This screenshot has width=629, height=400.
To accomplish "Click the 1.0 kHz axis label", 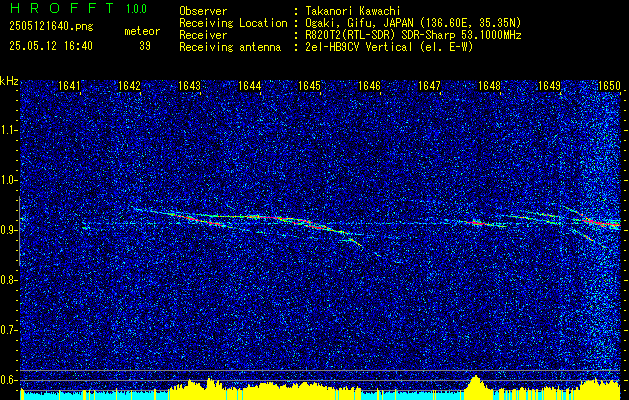I will (x=7, y=181).
